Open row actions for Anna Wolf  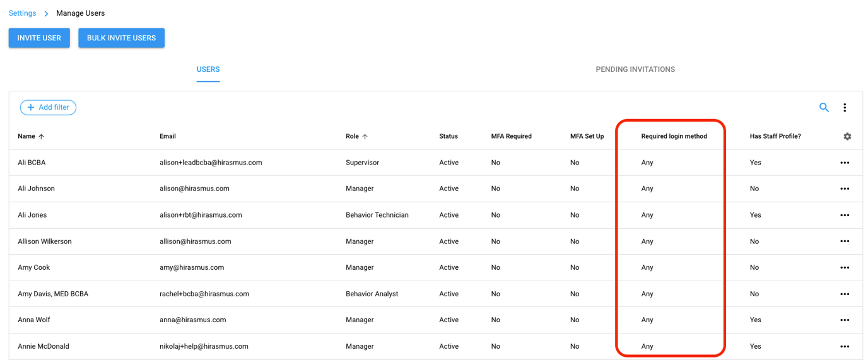tap(845, 320)
